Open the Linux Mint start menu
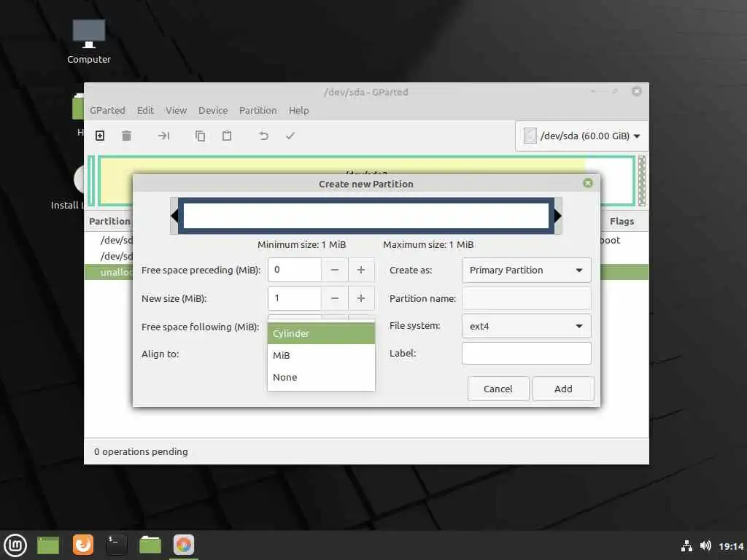 point(15,545)
